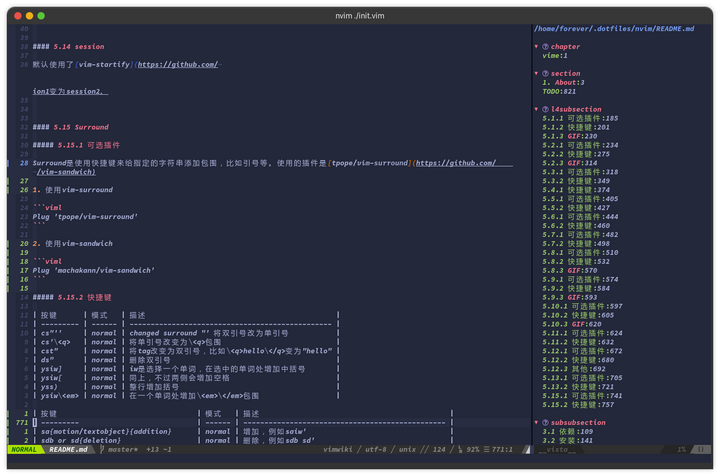Jump to tag 3.2 安装:141
Image resolution: width=720 pixels, height=476 pixels.
pos(567,441)
